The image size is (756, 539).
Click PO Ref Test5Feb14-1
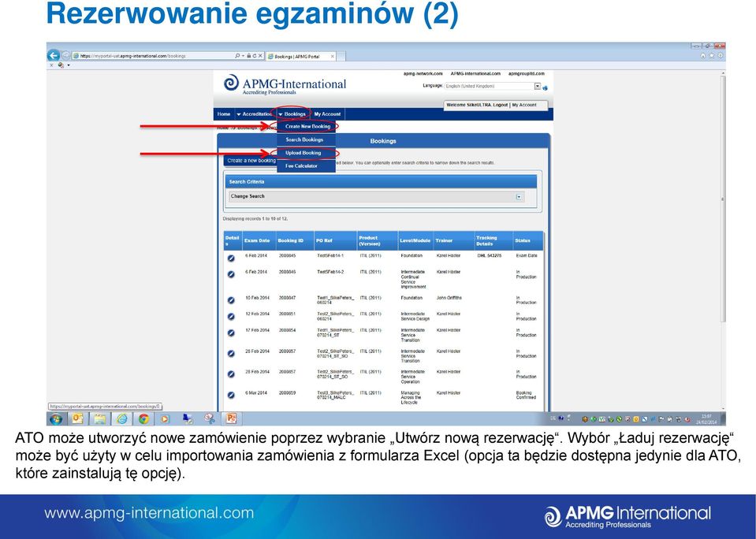point(330,256)
